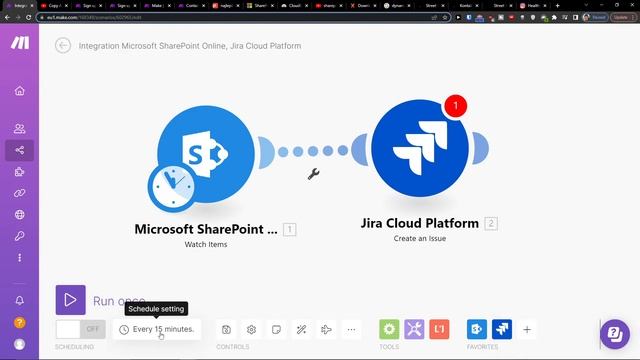
Task: Click the Integration scenario title text
Action: pos(190,46)
